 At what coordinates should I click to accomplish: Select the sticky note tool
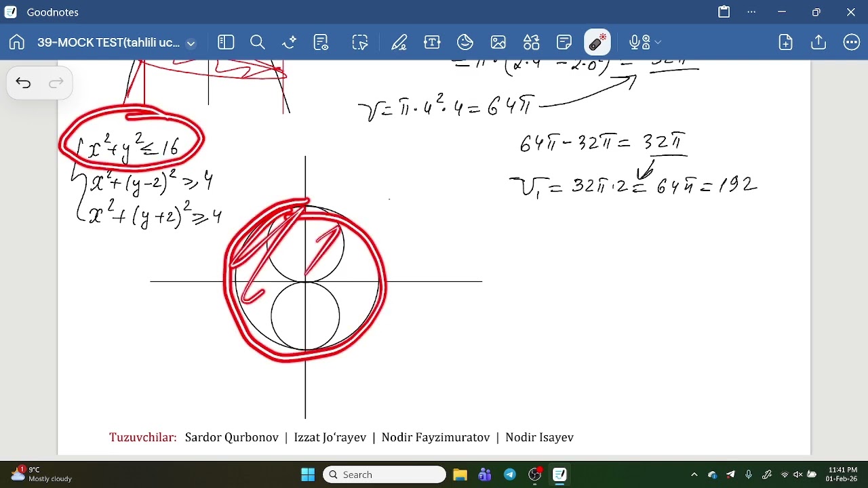[x=564, y=43]
